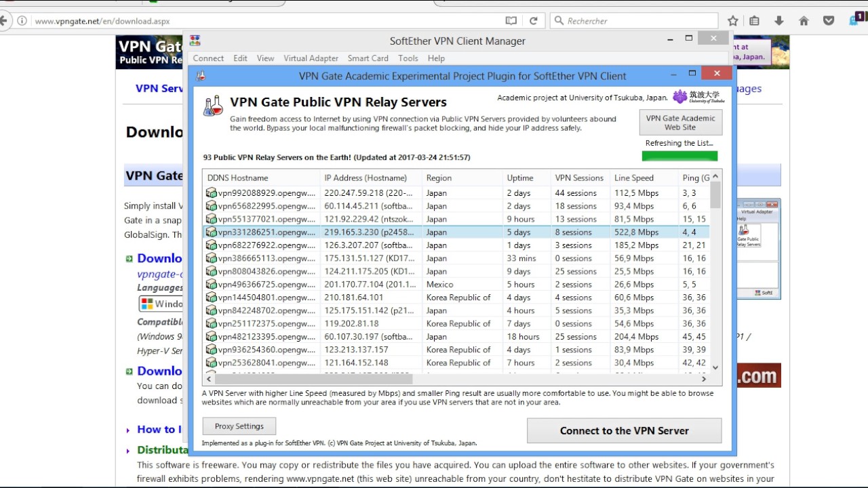Show site information icon in address bar
This screenshot has height=488, width=868.
click(22, 21)
